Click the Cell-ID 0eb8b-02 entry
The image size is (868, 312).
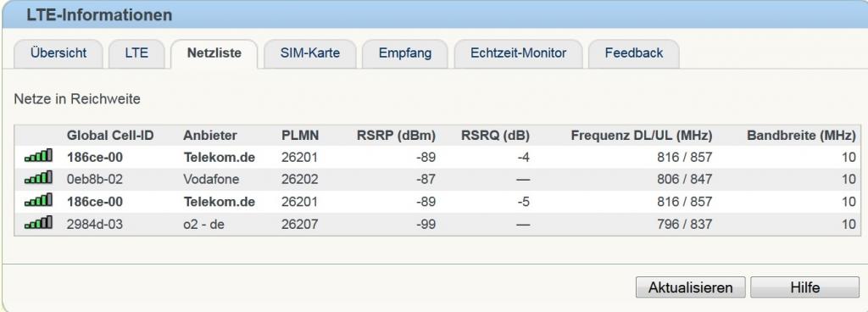point(95,179)
